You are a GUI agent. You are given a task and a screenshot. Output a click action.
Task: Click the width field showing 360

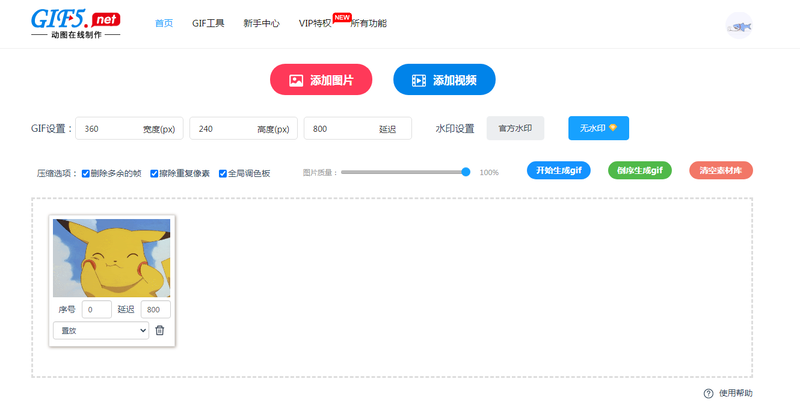click(x=129, y=129)
